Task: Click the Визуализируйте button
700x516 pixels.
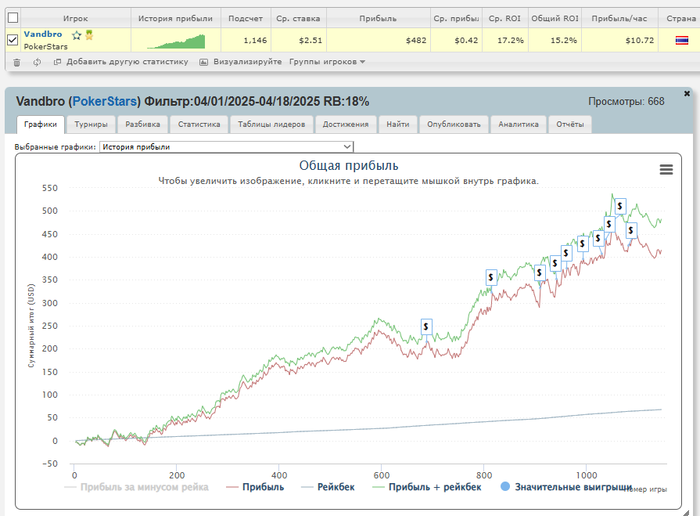Action: (240, 62)
